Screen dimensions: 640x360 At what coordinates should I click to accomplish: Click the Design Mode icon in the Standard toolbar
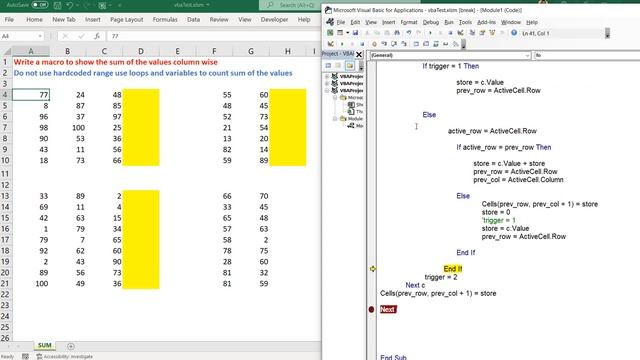pyautogui.click(x=460, y=33)
